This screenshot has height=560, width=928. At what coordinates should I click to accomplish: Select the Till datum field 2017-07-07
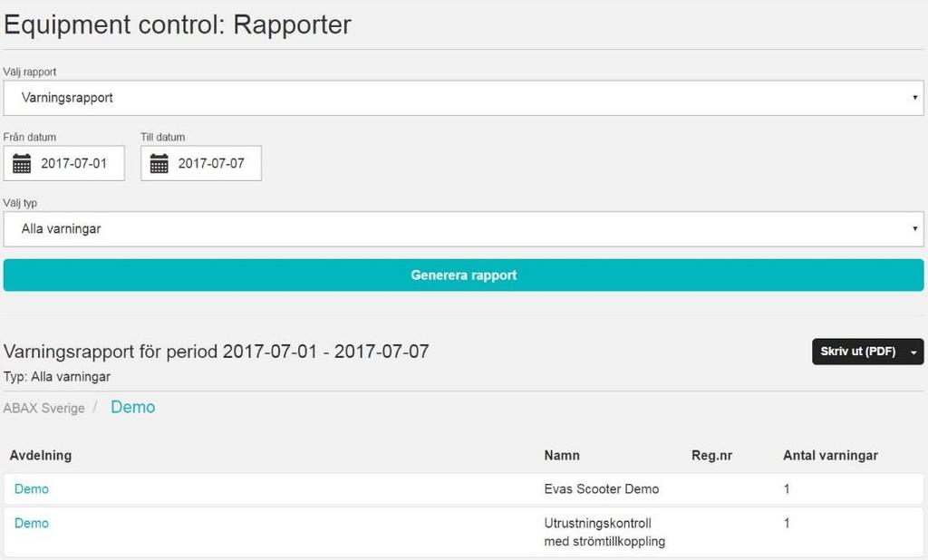click(201, 163)
